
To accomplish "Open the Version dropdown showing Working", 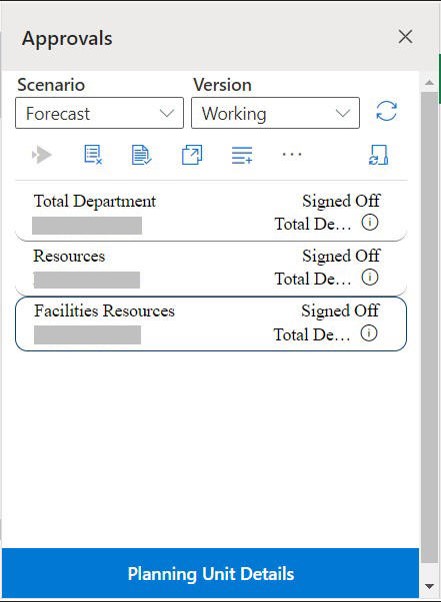I will click(275, 113).
